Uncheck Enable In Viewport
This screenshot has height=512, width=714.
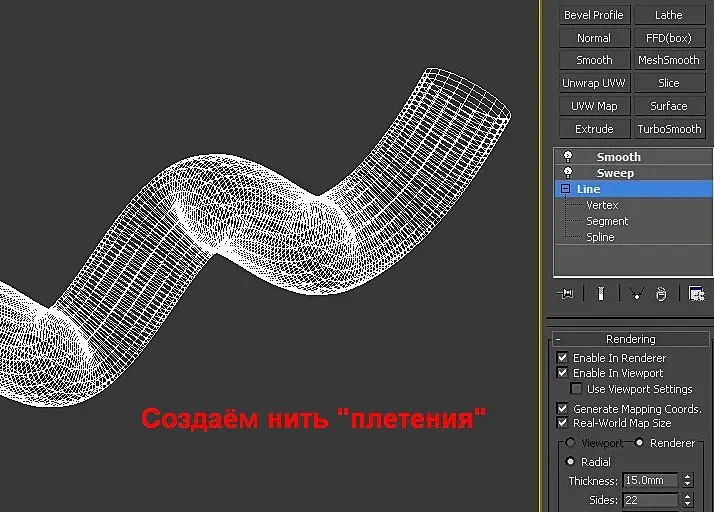562,373
